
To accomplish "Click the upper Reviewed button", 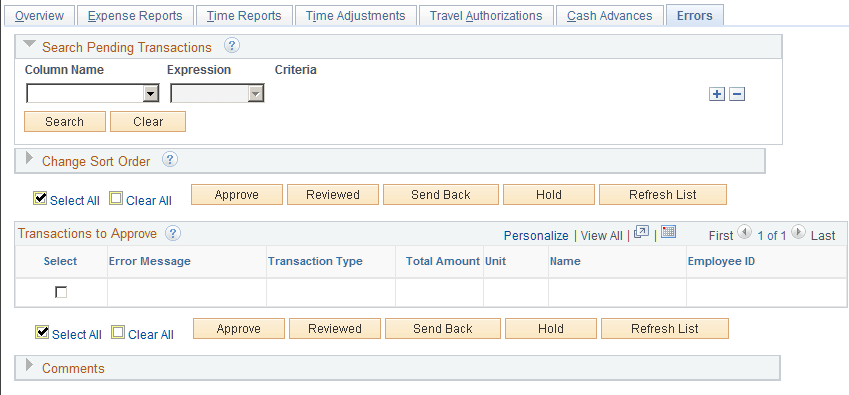I will 333,195.
